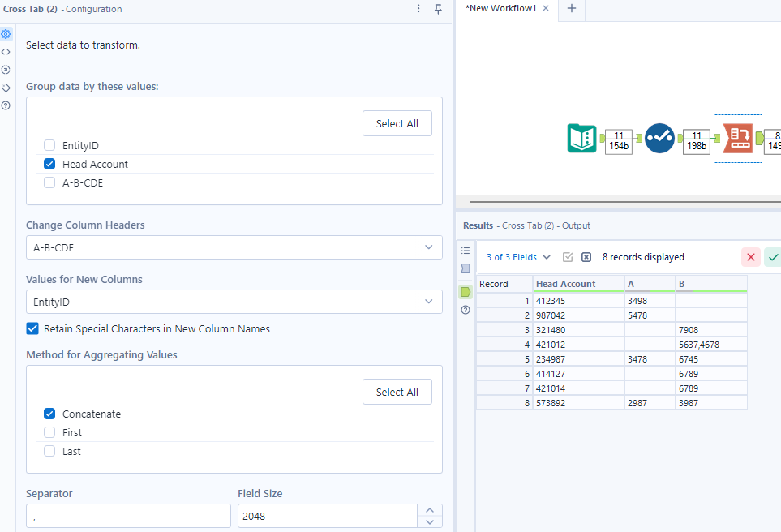Click the select all cells checkmark icon
Screen dimensions: 781x532
(568, 257)
